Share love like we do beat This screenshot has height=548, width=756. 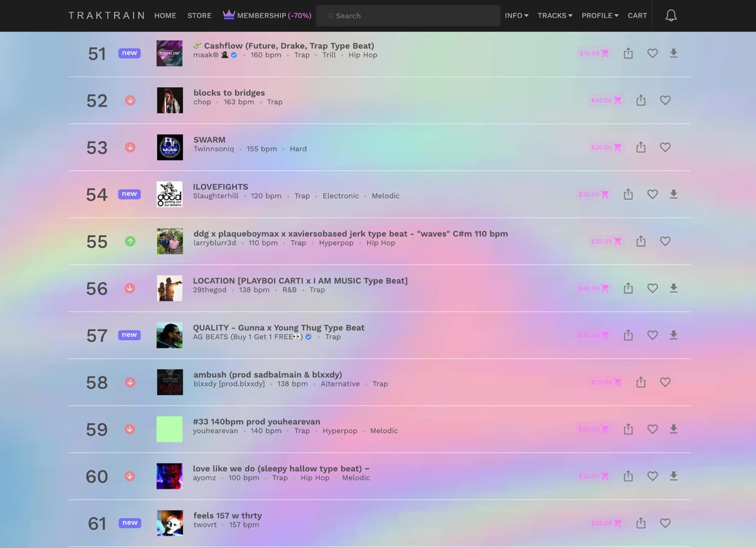[x=628, y=476]
